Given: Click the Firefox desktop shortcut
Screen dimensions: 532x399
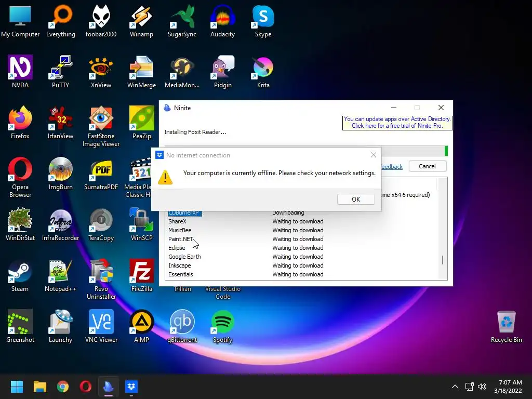Looking at the screenshot, I should pos(20,122).
